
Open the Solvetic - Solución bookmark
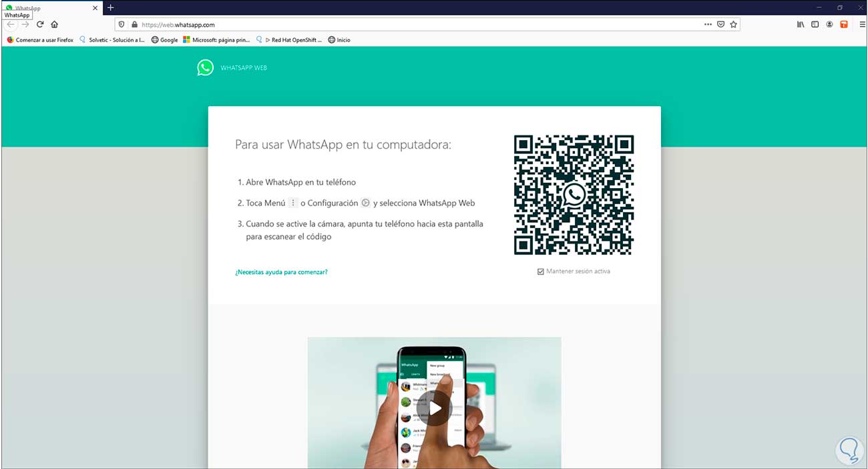click(x=112, y=40)
